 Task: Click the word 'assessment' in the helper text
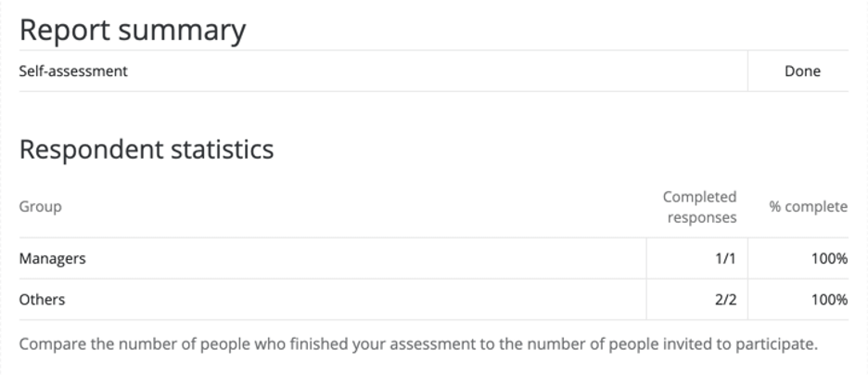[432, 344]
